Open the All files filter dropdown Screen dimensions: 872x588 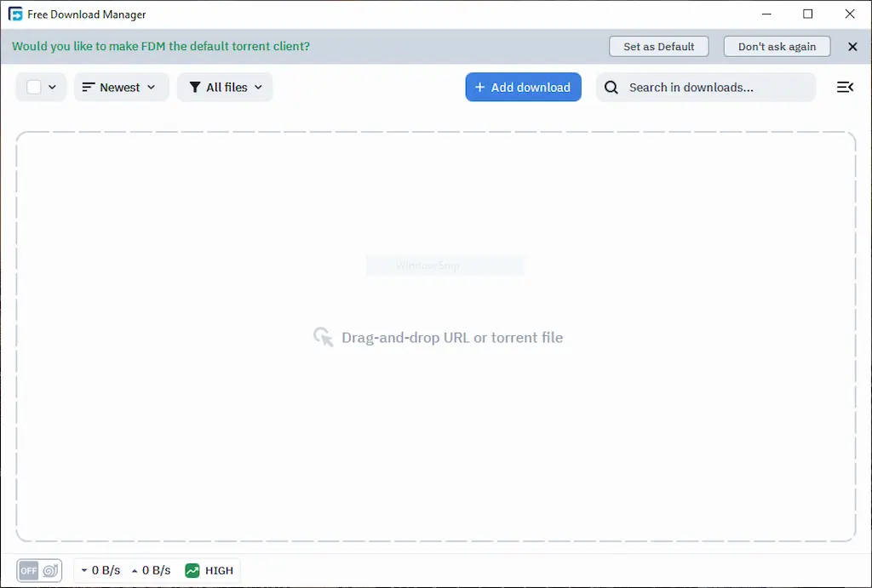[x=225, y=88]
